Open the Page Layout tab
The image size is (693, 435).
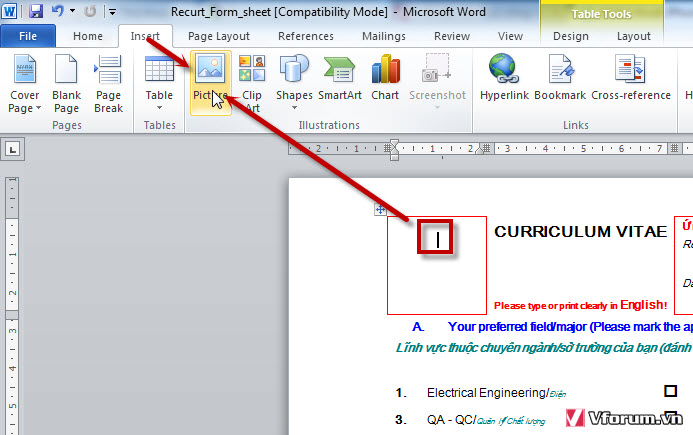219,36
